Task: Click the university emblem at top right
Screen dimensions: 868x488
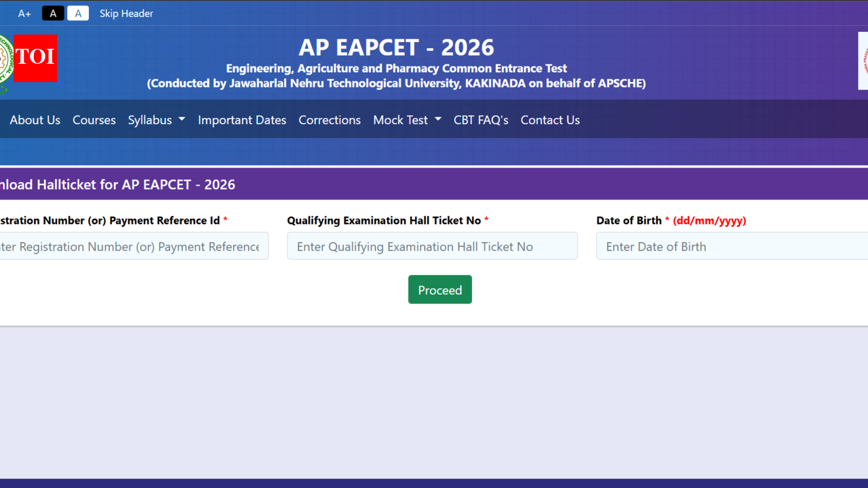Action: coord(863,60)
